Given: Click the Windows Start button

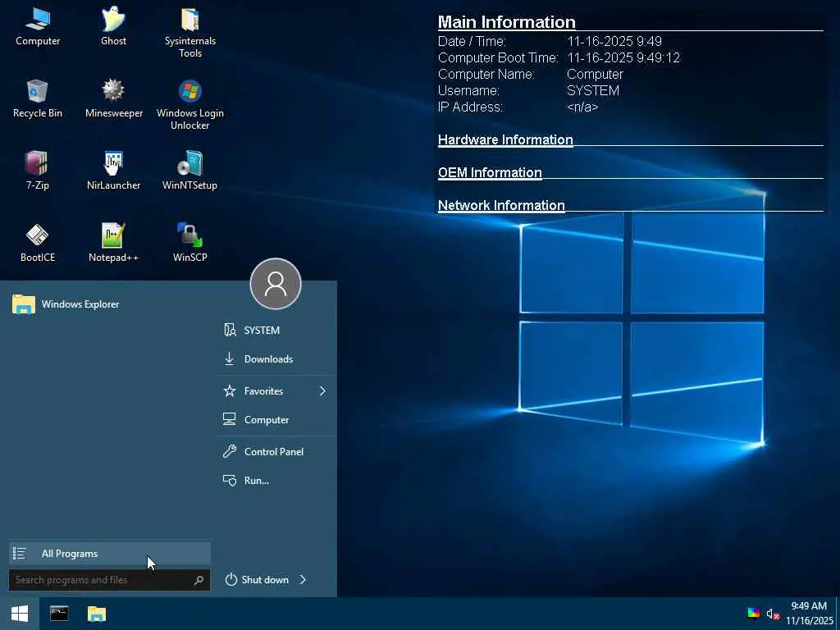Looking at the screenshot, I should 20,614.
